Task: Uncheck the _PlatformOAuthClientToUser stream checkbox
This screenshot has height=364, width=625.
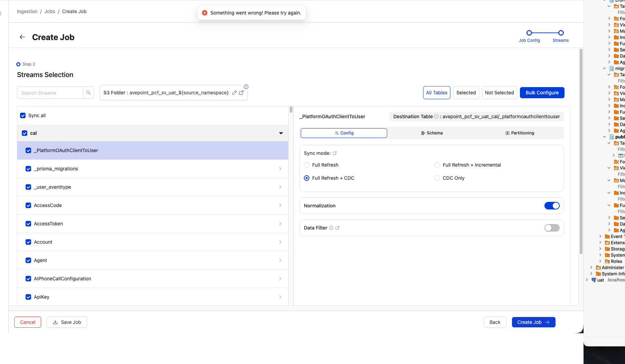Action: (x=28, y=150)
